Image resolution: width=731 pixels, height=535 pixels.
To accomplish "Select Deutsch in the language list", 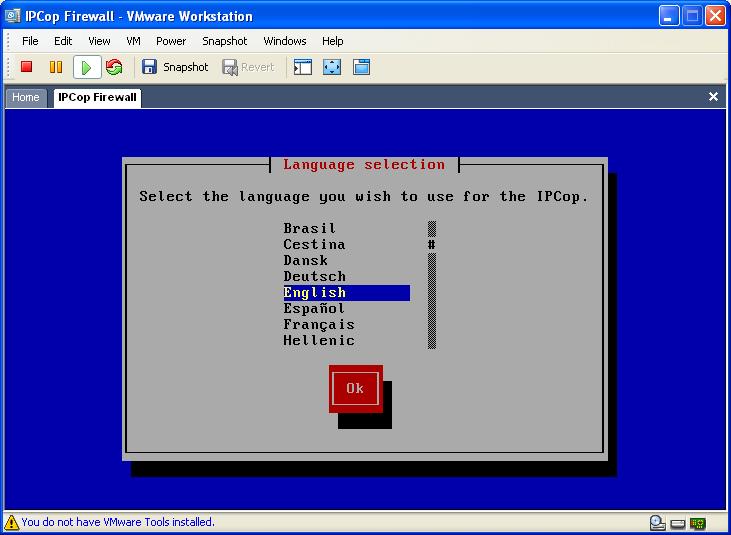I will click(314, 276).
